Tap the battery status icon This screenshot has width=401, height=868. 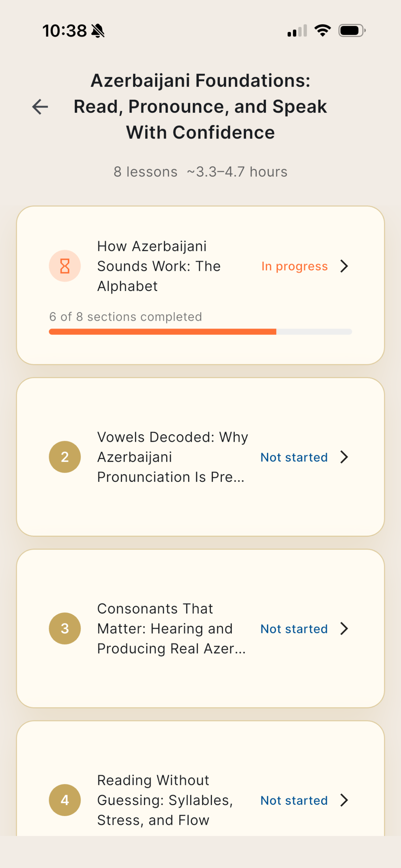pos(352,31)
